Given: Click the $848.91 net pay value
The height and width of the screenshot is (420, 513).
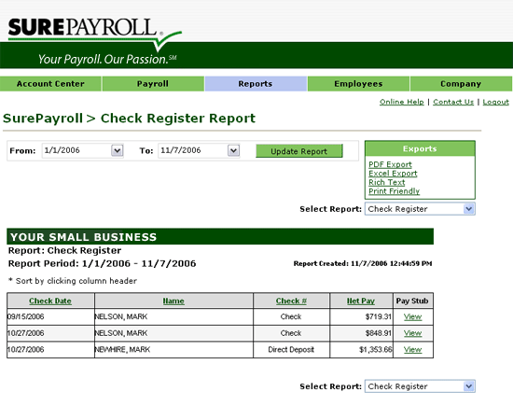Looking at the screenshot, I should pyautogui.click(x=378, y=333).
